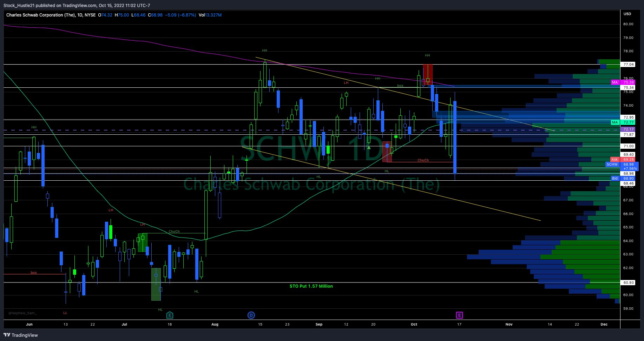Click 59.00 on the price axis

point(628,309)
